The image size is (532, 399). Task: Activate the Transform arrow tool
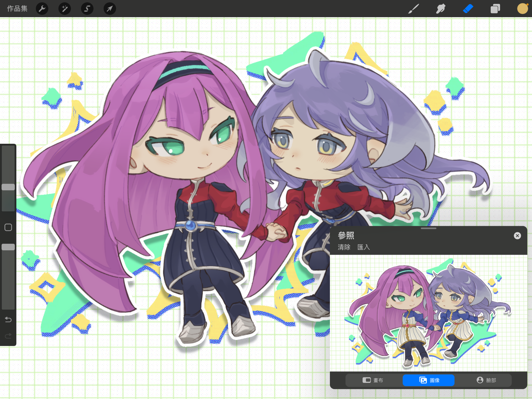(x=110, y=9)
